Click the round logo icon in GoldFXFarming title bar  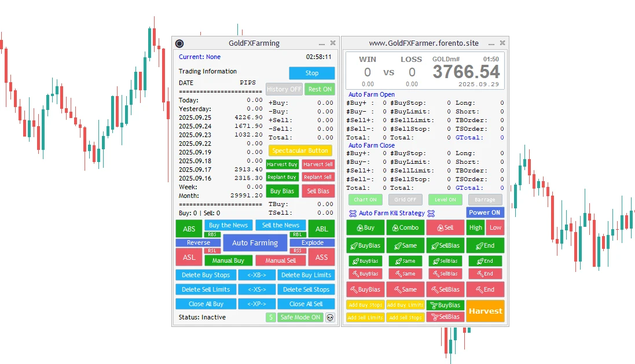(x=179, y=43)
